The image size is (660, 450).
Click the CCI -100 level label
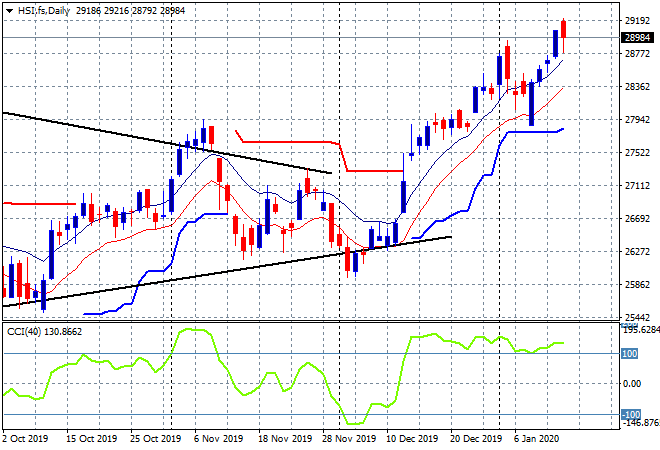[x=631, y=415]
